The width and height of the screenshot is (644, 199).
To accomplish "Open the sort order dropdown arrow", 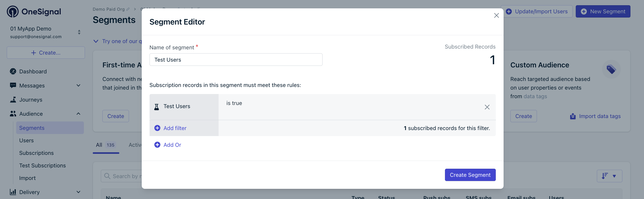I will [x=615, y=176].
